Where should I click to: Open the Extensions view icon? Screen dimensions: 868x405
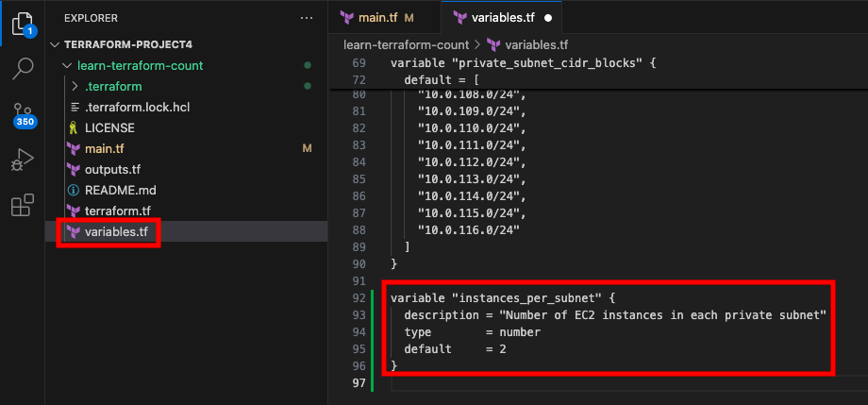[23, 205]
